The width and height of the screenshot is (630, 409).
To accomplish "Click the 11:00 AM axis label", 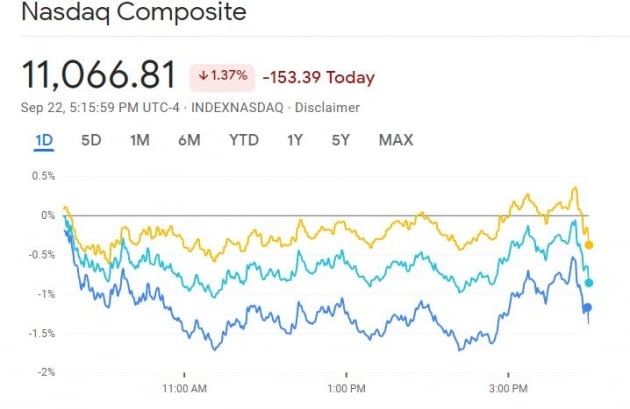I will (x=183, y=387).
